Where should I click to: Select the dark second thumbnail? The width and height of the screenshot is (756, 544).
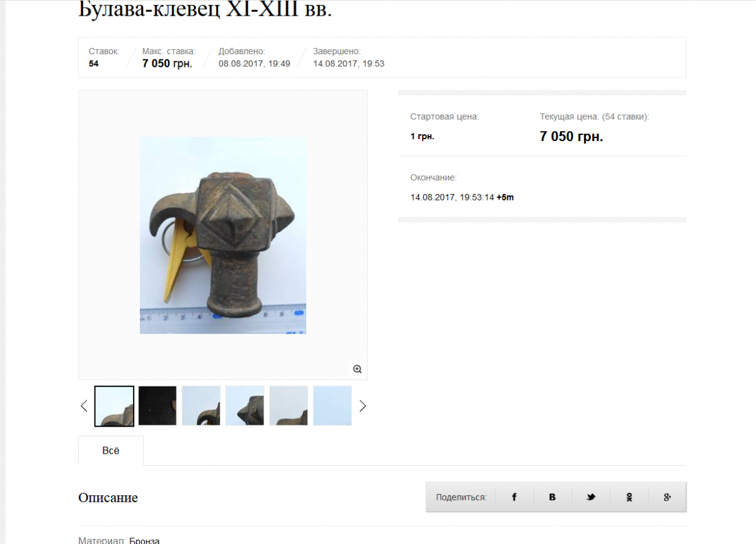tap(157, 406)
